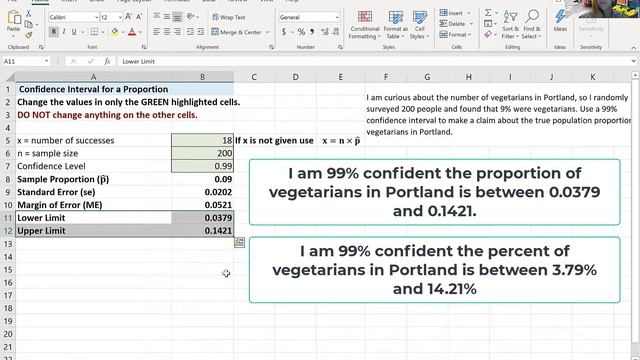The height and width of the screenshot is (360, 640).
Task: Click the formula bar Enter checkmark
Action: click(x=91, y=61)
